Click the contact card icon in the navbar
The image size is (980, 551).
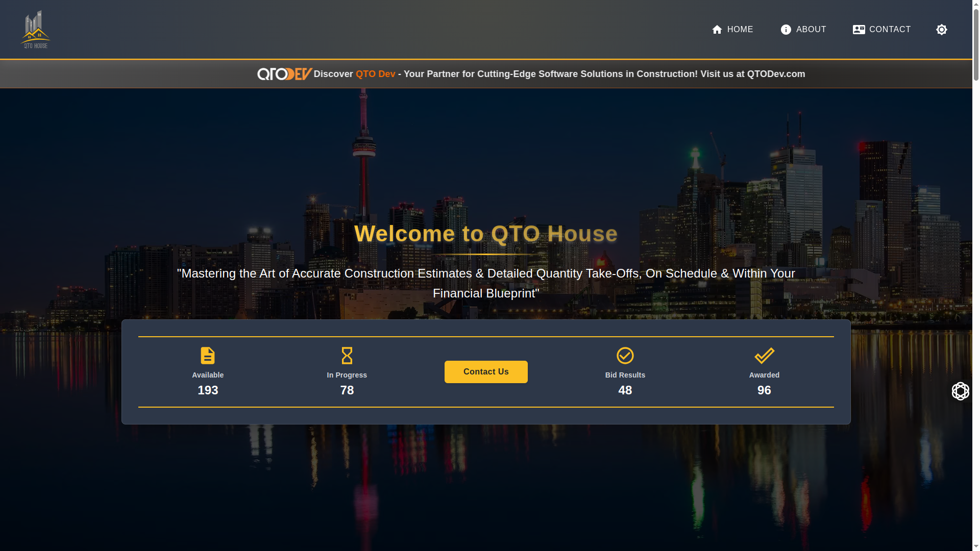859,30
